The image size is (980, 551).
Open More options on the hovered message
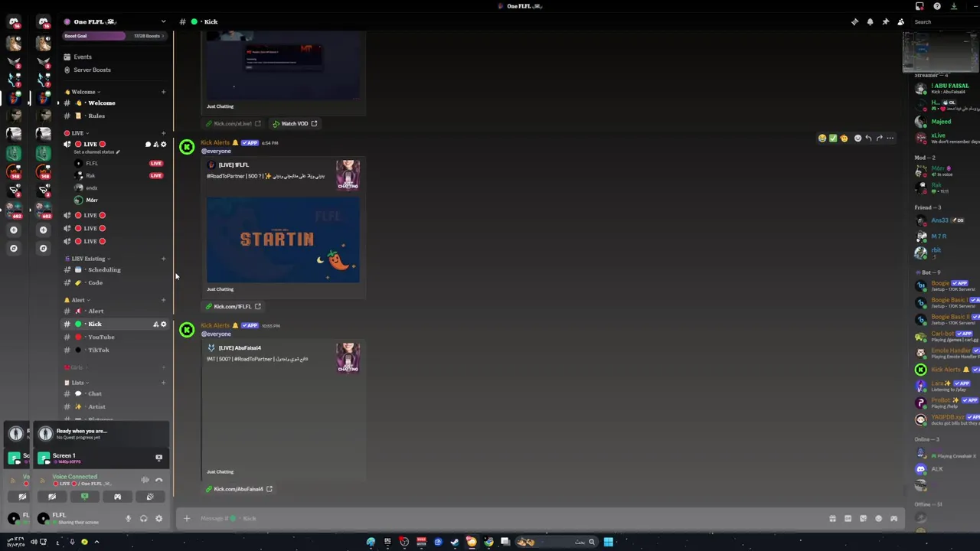point(890,139)
